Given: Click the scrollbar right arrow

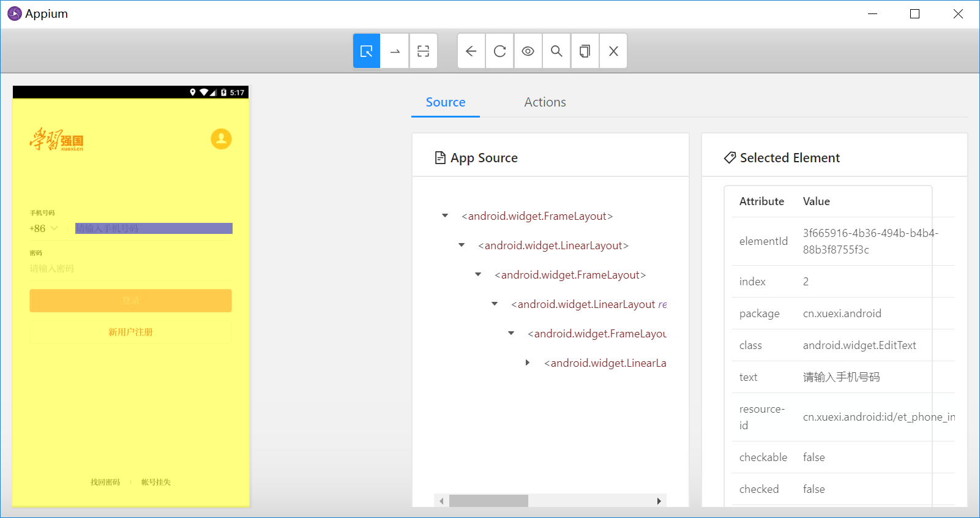Looking at the screenshot, I should pyautogui.click(x=659, y=501).
